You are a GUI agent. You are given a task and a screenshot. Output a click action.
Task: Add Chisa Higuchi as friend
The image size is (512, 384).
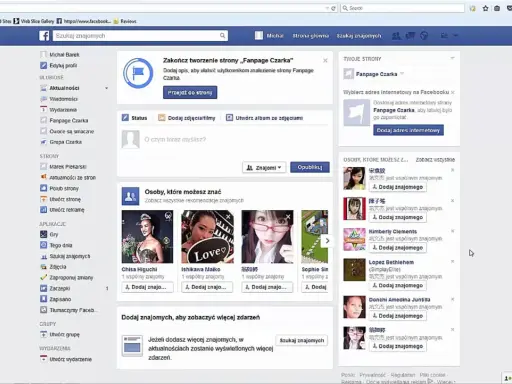click(147, 287)
